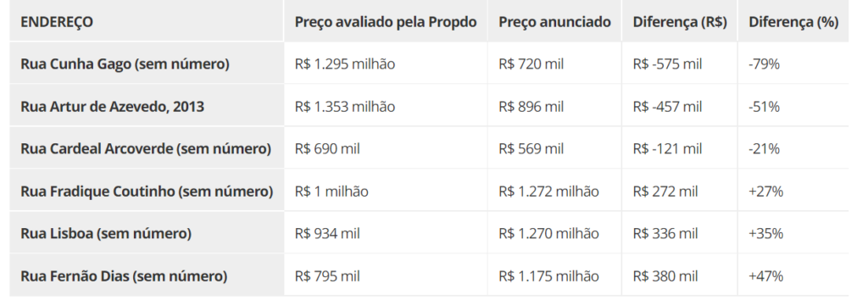Click the Diferença (%) column header

coord(793,22)
